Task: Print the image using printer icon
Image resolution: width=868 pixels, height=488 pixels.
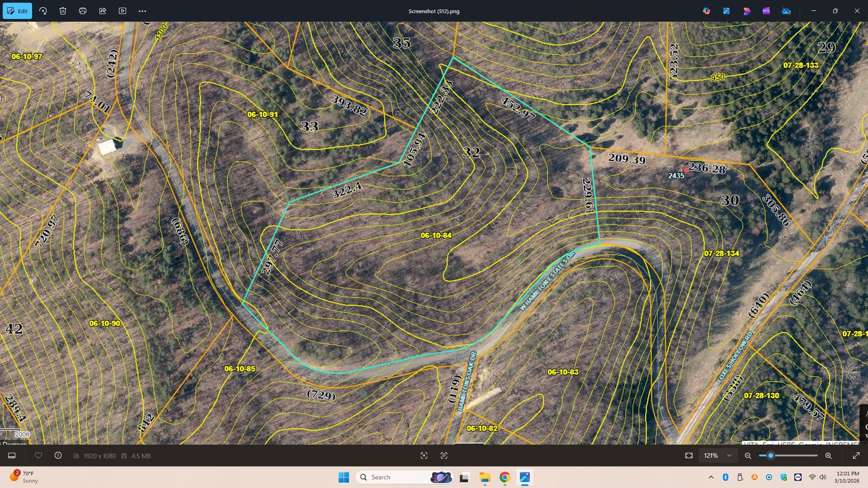Action: (x=83, y=11)
